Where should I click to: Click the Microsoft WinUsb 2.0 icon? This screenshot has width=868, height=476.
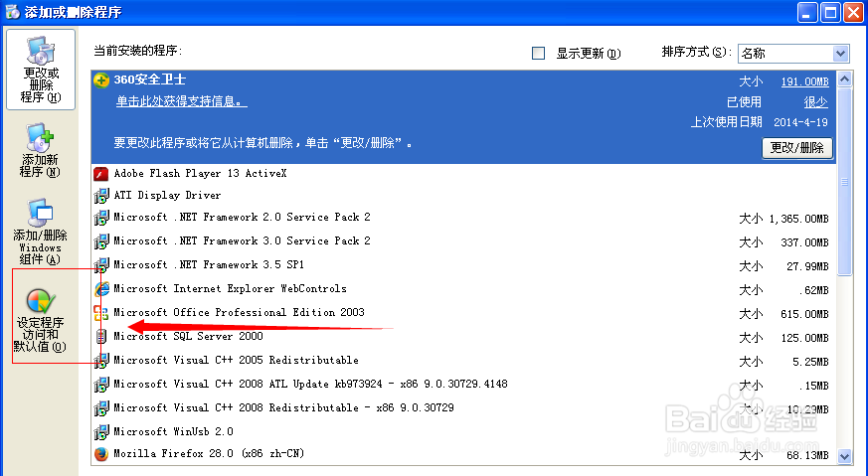tap(101, 431)
